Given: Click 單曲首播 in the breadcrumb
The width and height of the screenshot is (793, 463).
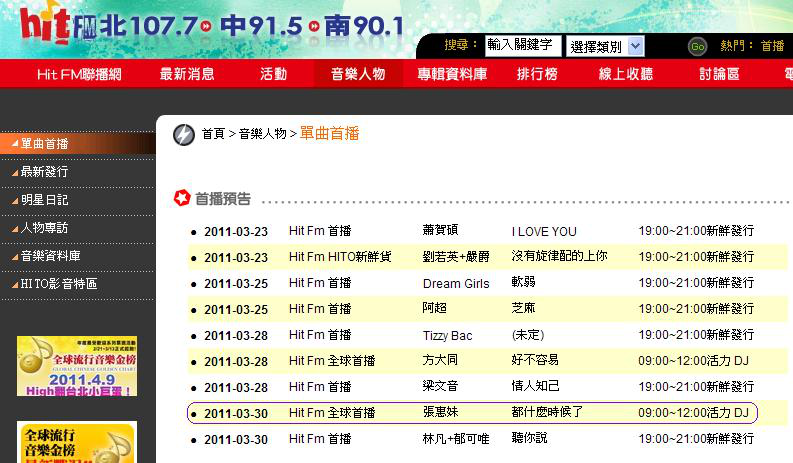Looking at the screenshot, I should [329, 133].
